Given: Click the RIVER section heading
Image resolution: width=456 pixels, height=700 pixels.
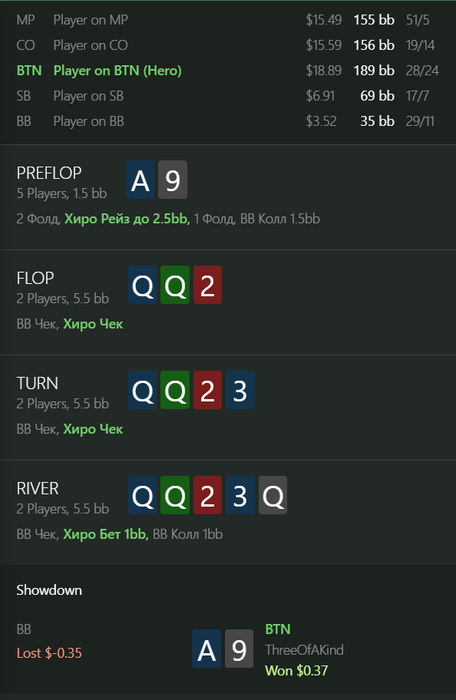Looking at the screenshot, I should (x=38, y=488).
